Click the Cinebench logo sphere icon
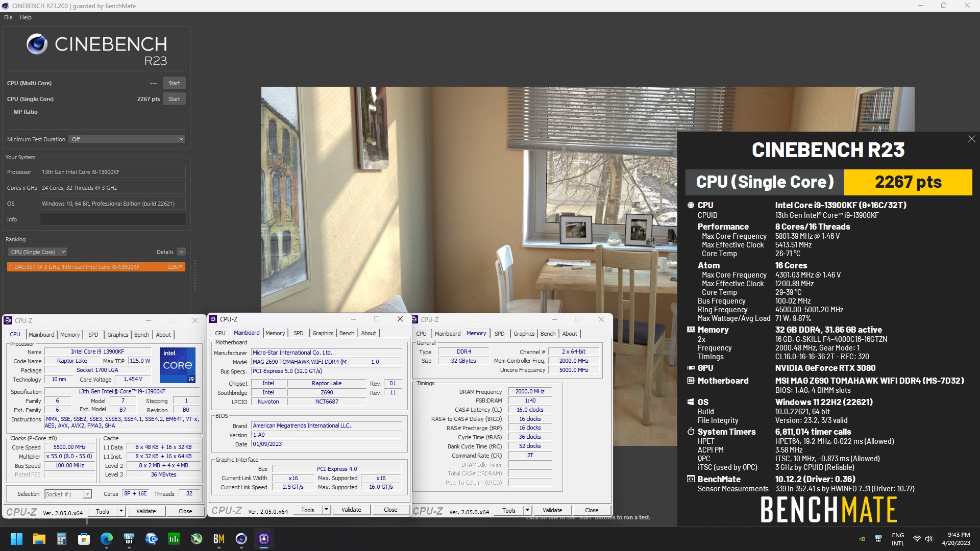This screenshot has width=980, height=551. click(x=37, y=44)
